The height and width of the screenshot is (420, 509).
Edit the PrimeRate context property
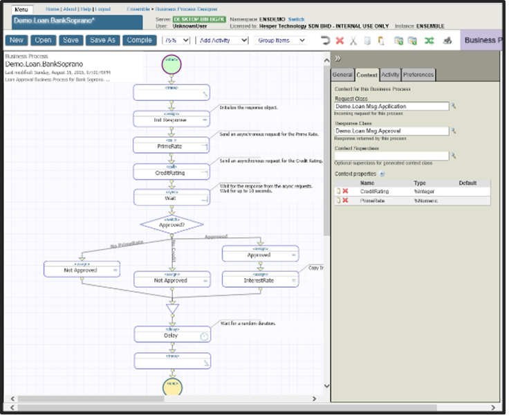338,201
